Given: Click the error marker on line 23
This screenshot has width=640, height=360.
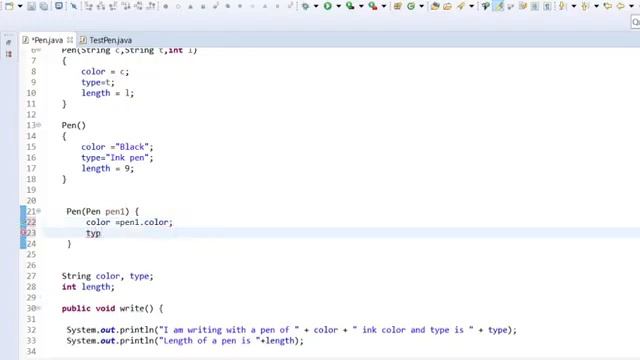Looking at the screenshot, I should pos(23,233).
